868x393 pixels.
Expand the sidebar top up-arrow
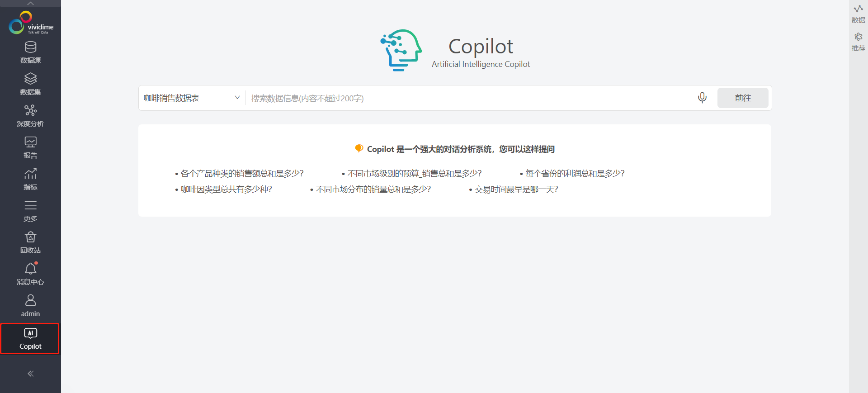[x=30, y=3]
